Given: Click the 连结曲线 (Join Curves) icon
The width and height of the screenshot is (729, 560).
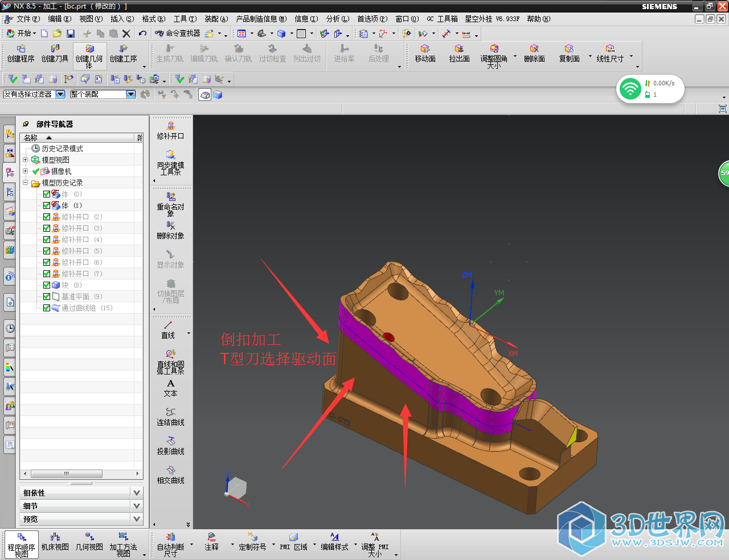Looking at the screenshot, I should point(170,417).
